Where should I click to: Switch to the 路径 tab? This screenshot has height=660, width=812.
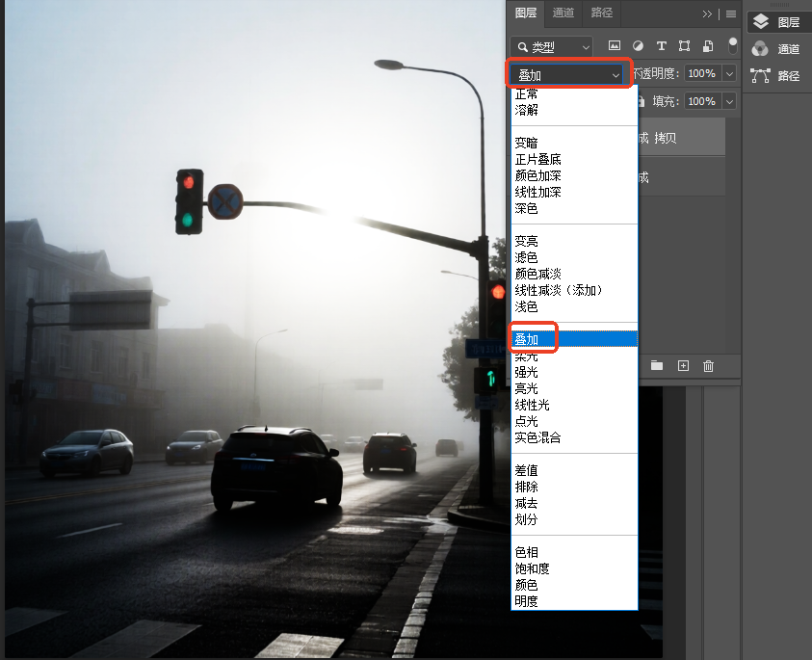coord(601,13)
